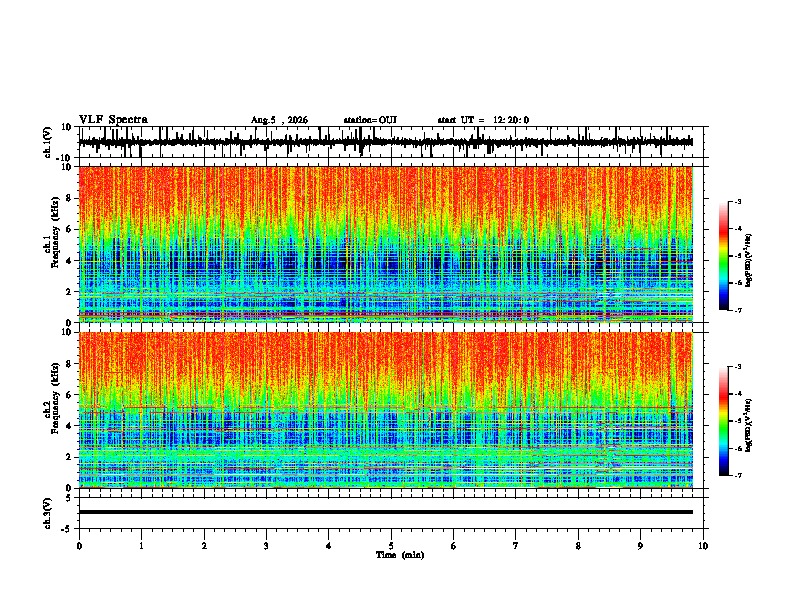The image size is (792, 612).
Task: Click the "-5" tick on the ch.3(V) axis
Action: point(67,529)
